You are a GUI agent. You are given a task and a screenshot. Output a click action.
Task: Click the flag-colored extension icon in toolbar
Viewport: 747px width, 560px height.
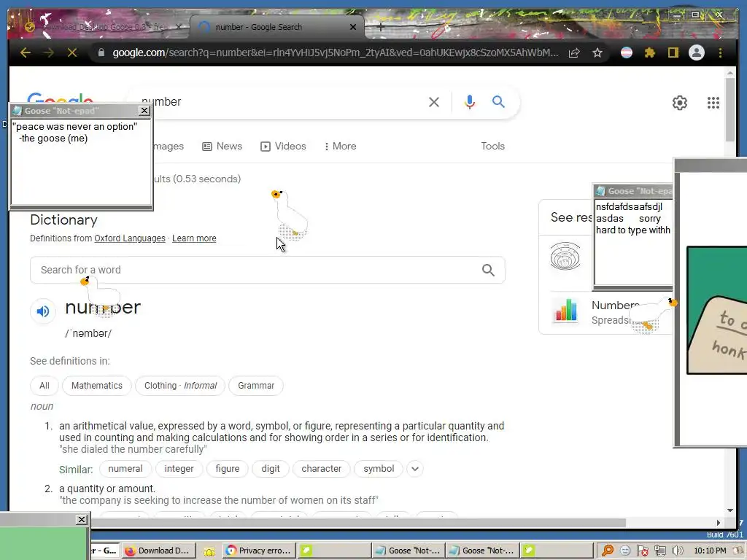(627, 52)
